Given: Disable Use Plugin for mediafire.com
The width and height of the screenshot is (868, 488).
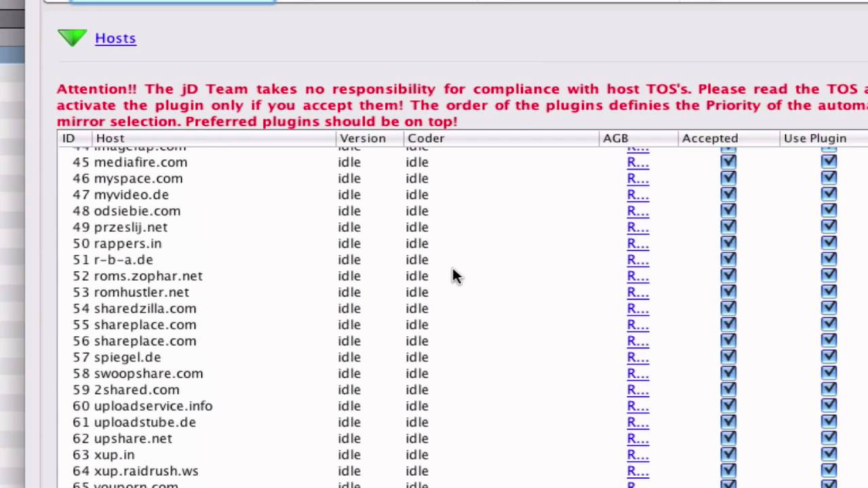Looking at the screenshot, I should [x=829, y=161].
